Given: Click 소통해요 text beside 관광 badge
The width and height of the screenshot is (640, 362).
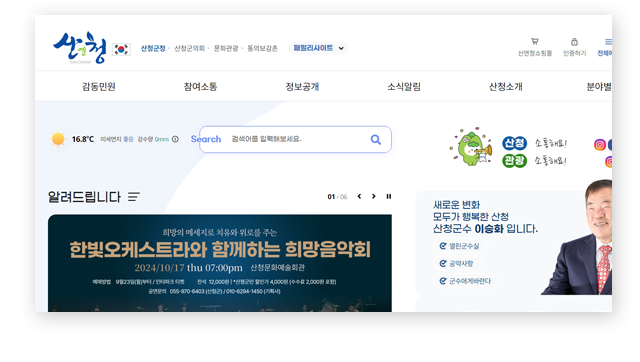Looking at the screenshot, I should (551, 160).
